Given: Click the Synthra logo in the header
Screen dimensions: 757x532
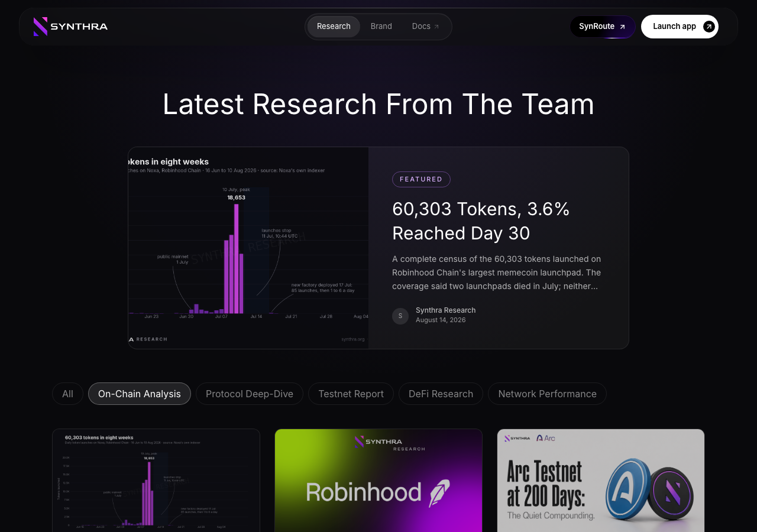Looking at the screenshot, I should (70, 27).
